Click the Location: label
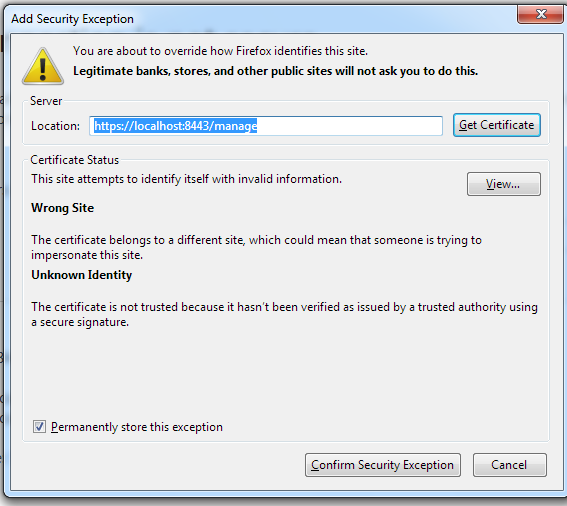This screenshot has height=506, width=567. 55,126
